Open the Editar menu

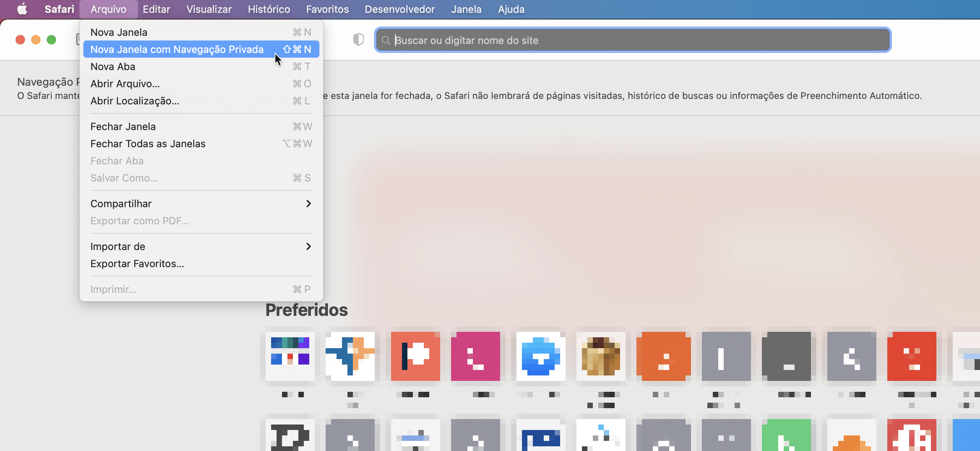point(156,9)
